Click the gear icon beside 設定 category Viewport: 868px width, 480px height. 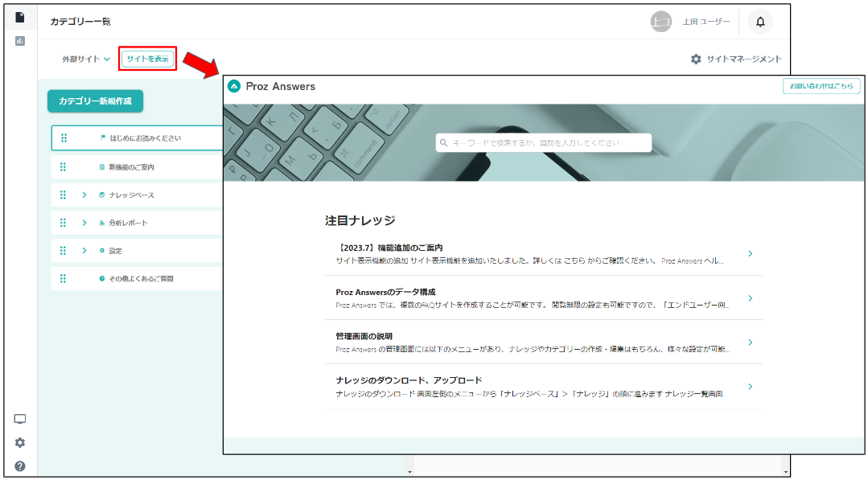pyautogui.click(x=102, y=251)
